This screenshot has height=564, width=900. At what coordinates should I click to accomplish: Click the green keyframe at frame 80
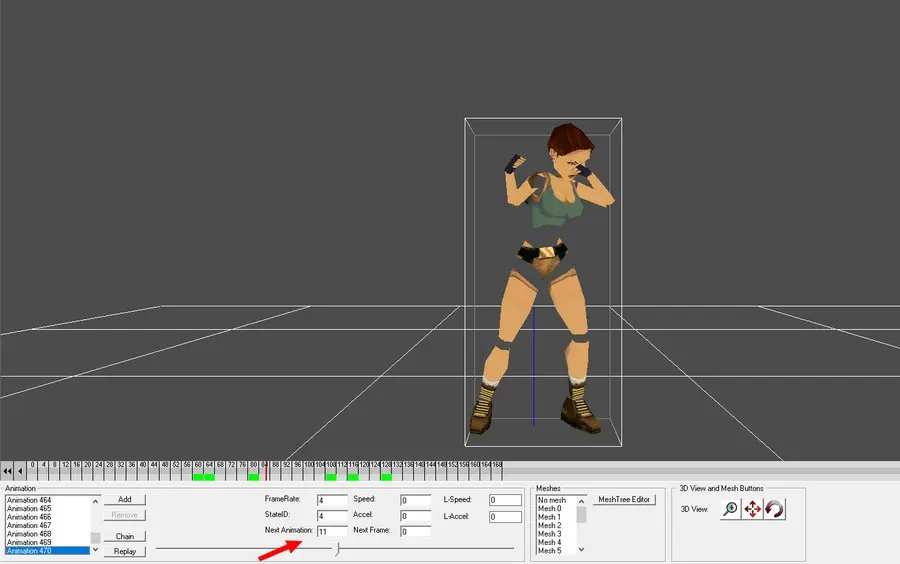(254, 476)
